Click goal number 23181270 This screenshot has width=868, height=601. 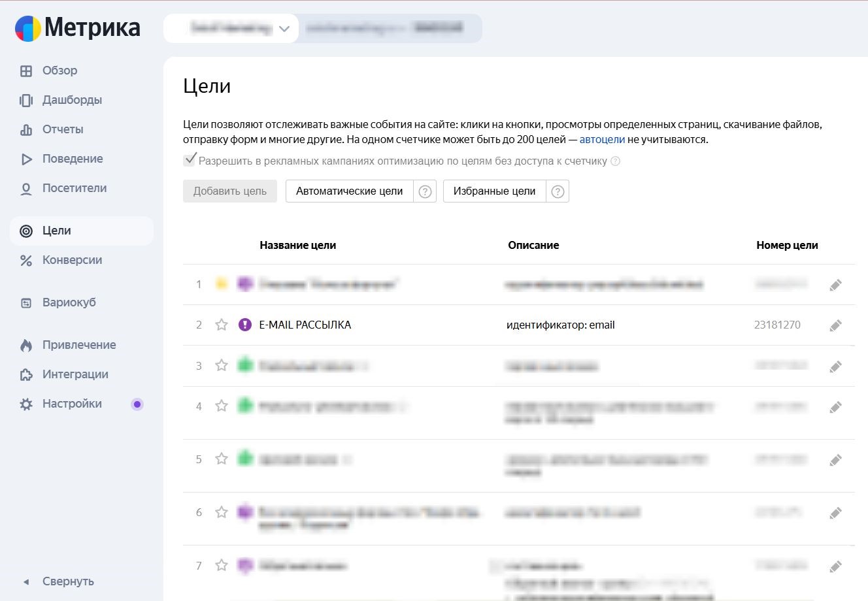coord(777,325)
